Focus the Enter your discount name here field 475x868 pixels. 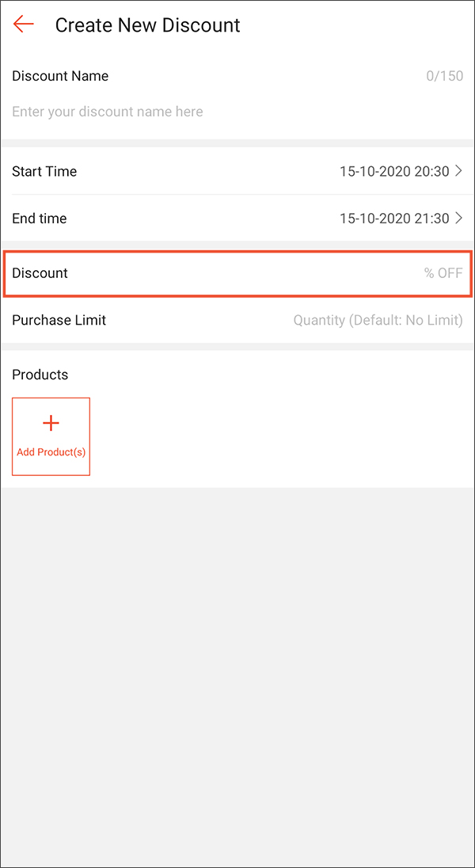coord(108,111)
